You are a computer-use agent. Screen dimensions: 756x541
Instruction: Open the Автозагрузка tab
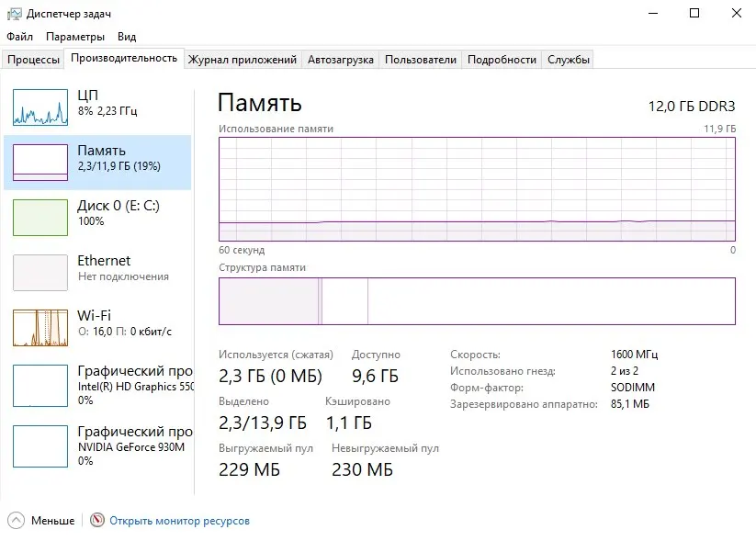tap(341, 60)
